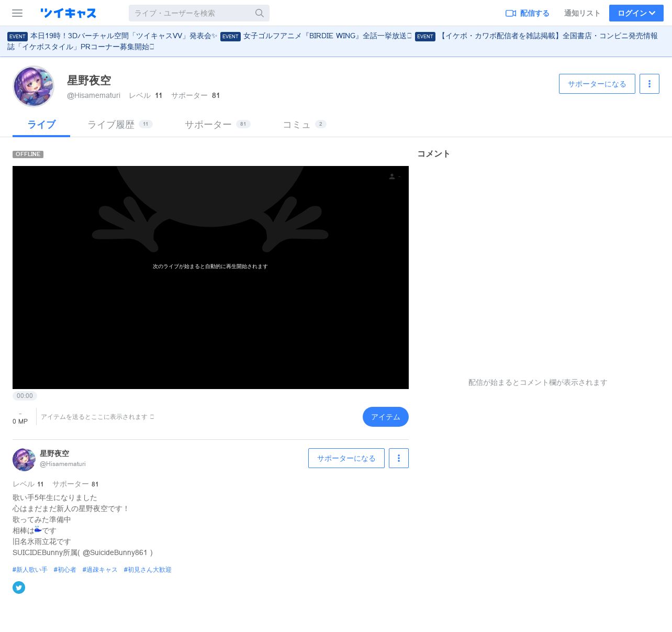The image size is (672, 632).
Task: Click the large profile avatar of 星野夜空
Action: pos(33,86)
